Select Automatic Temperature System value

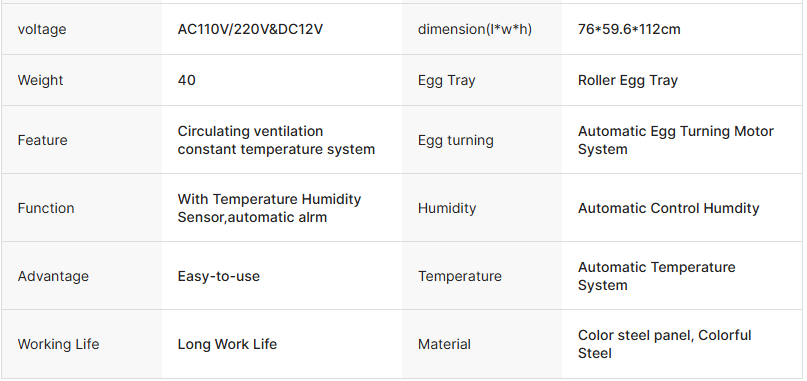(656, 276)
